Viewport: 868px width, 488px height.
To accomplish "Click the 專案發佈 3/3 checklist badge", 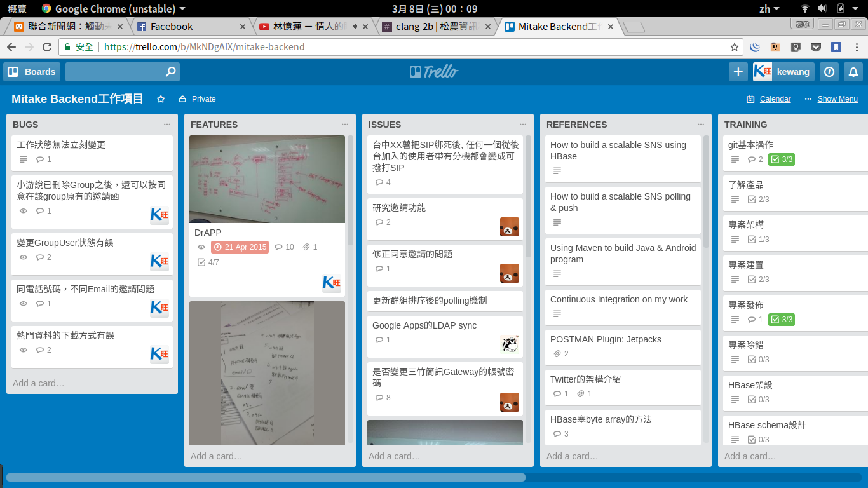I will pyautogui.click(x=782, y=320).
